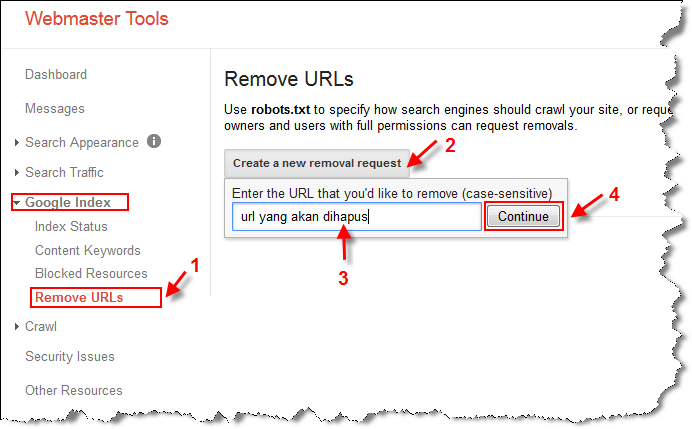Expand the Crawl arrow
This screenshot has width=692, height=429.
(x=17, y=327)
